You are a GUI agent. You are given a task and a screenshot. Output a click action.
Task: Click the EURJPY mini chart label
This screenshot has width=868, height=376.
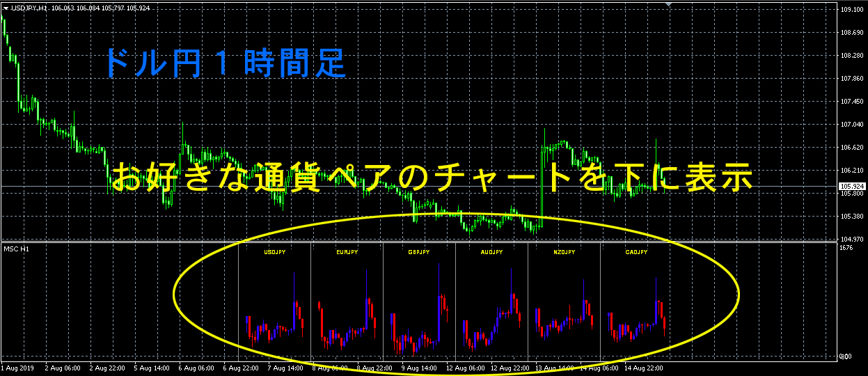(x=347, y=253)
